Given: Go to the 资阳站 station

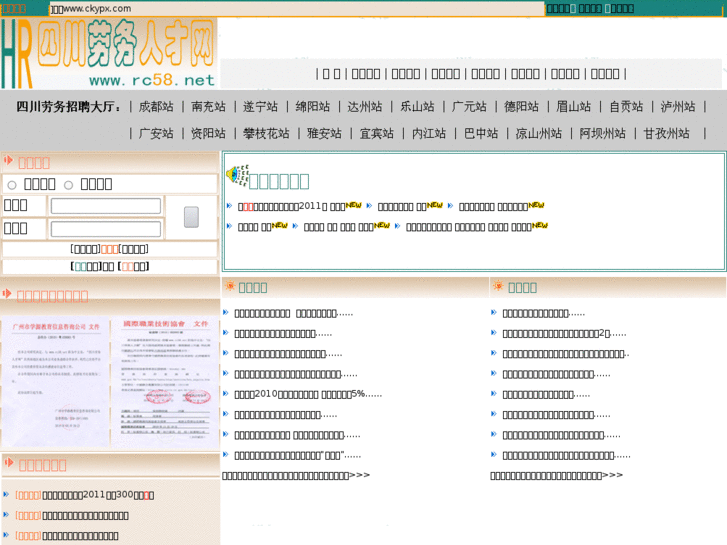Looking at the screenshot, I should pyautogui.click(x=208, y=134).
